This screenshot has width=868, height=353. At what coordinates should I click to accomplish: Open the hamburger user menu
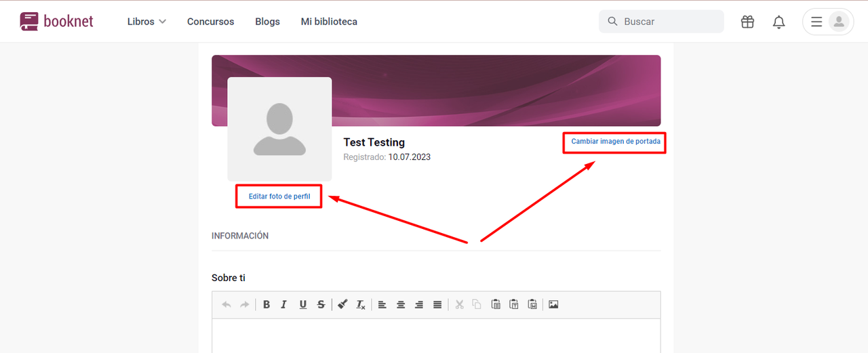pyautogui.click(x=816, y=22)
